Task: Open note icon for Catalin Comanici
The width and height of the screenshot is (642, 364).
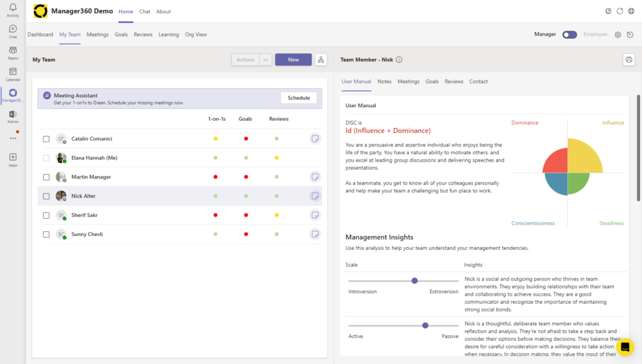Action: click(x=315, y=138)
